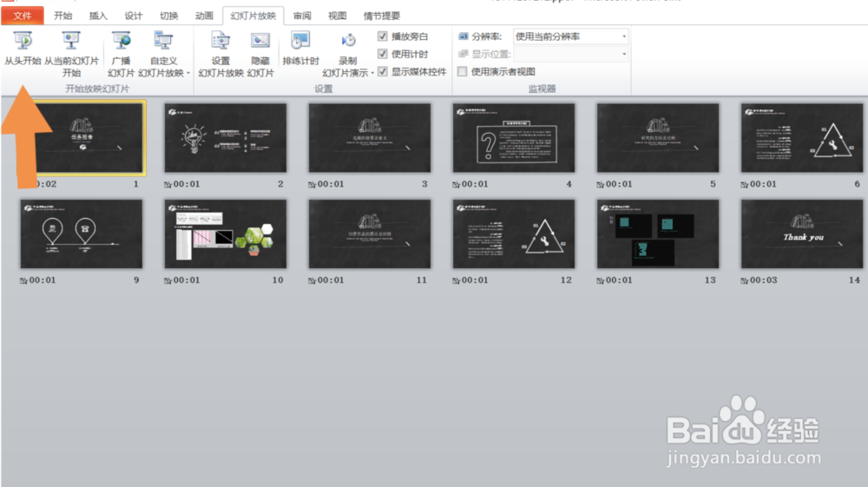This screenshot has width=868, height=487.
Task: Select slide 10 thumbnail with hexagons
Action: pyautogui.click(x=226, y=234)
